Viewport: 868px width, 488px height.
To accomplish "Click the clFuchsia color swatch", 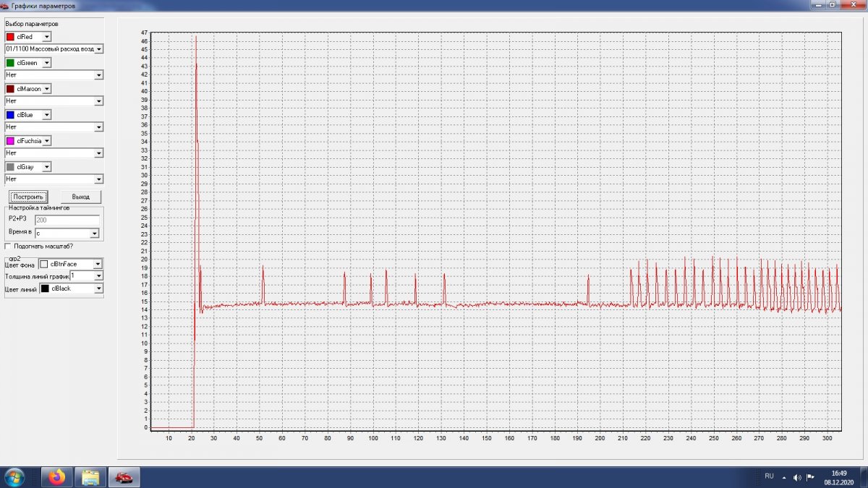I will tap(10, 141).
